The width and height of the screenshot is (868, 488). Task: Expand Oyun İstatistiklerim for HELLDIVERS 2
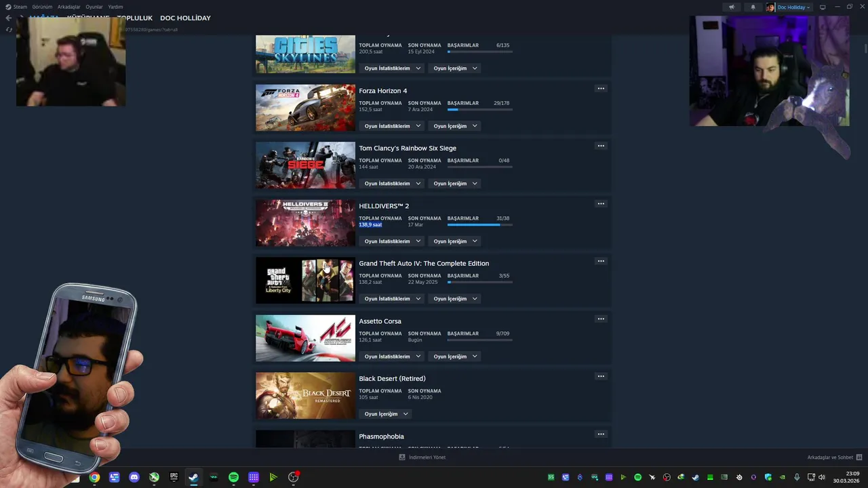coord(391,241)
